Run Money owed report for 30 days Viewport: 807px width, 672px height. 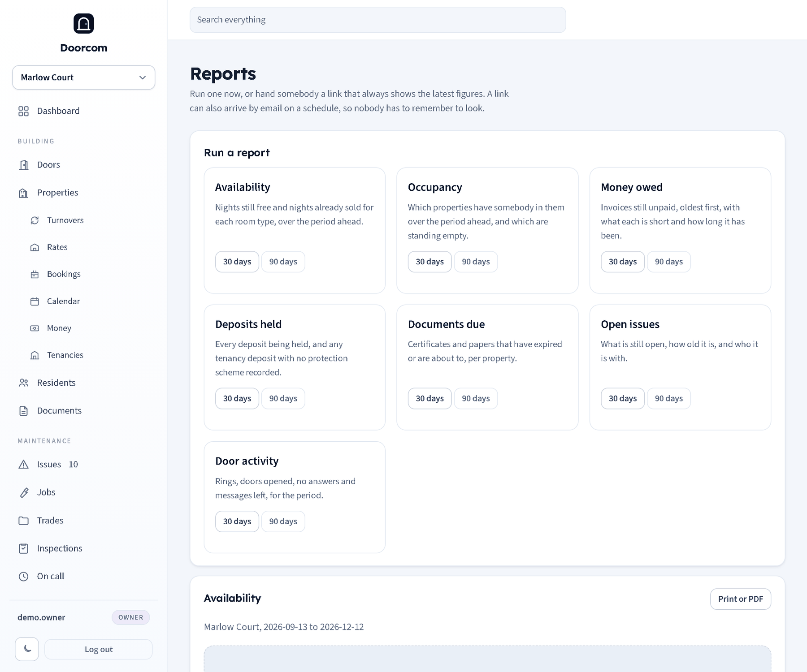coord(623,262)
